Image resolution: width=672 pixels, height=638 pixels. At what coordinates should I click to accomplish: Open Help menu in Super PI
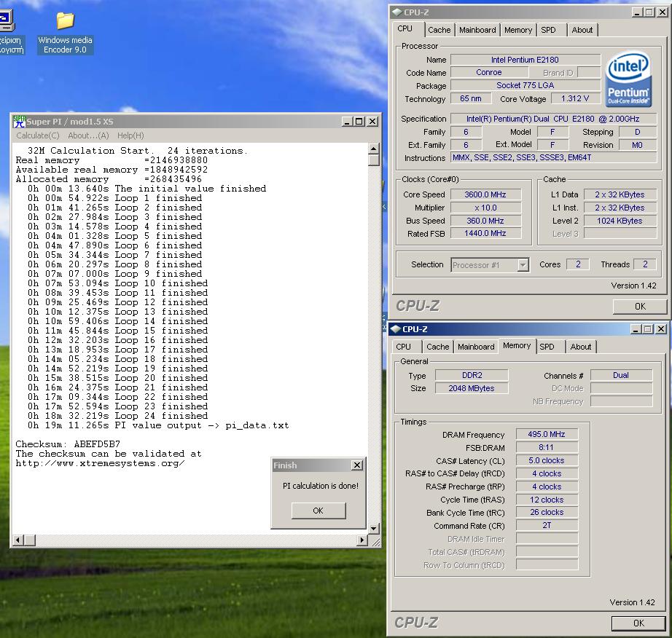(130, 135)
